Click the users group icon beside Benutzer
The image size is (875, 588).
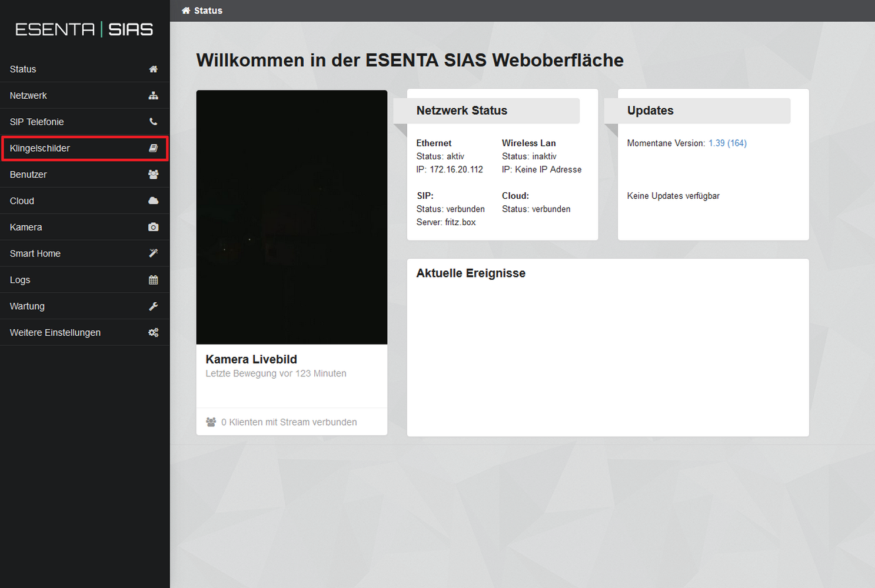click(x=153, y=175)
